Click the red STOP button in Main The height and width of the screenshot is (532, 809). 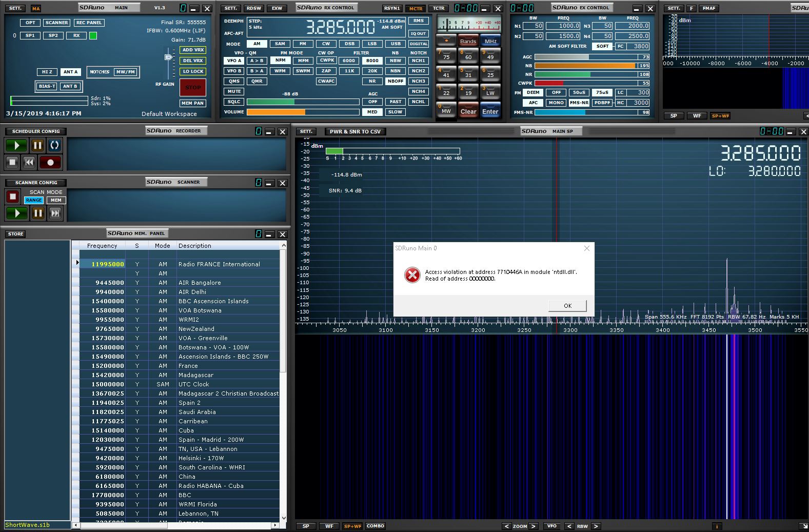click(x=193, y=87)
